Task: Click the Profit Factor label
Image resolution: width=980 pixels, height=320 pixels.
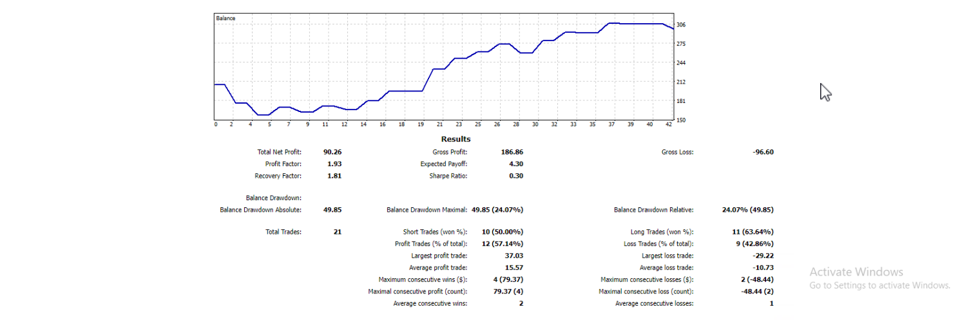Action: (x=283, y=164)
